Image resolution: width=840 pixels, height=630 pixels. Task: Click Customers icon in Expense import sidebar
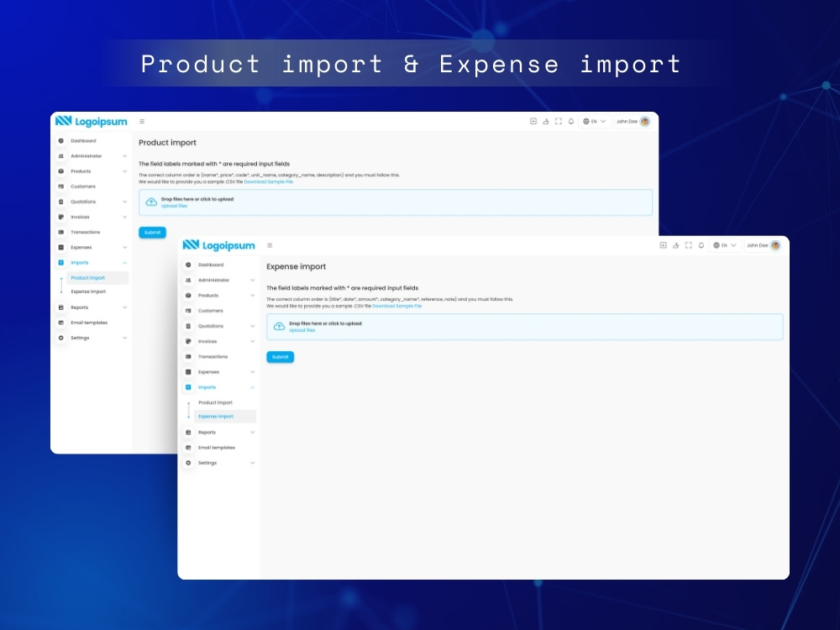[x=188, y=311]
